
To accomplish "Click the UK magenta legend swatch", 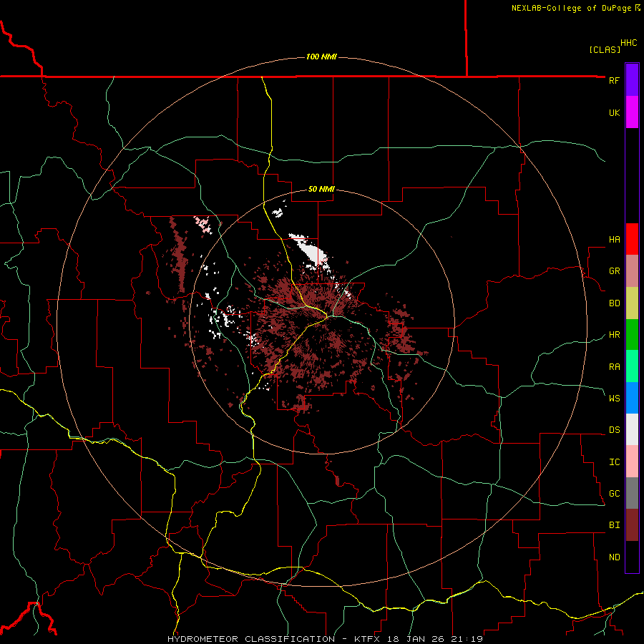I will tap(632, 112).
